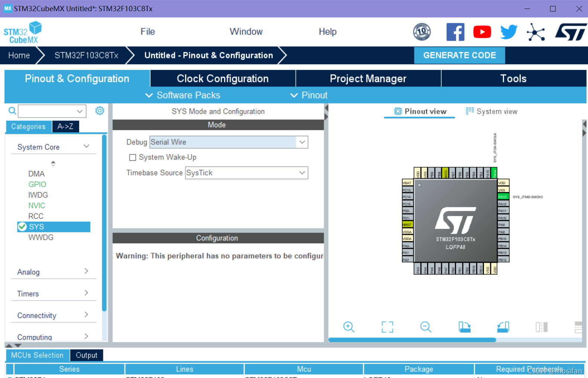The height and width of the screenshot is (378, 588).
Task: Select GPIO in System Core list
Action: point(37,184)
